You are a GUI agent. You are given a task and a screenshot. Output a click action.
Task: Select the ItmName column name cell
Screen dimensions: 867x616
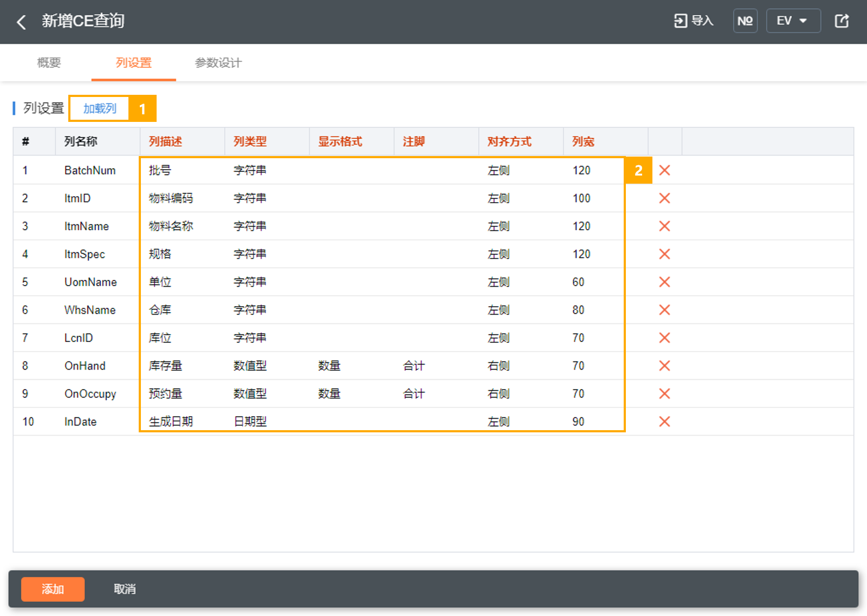[x=98, y=226]
